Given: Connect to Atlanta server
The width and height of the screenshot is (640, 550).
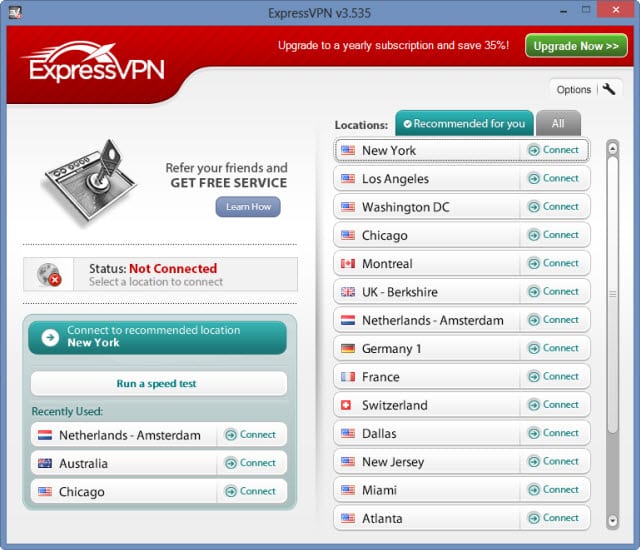Looking at the screenshot, I should click(554, 518).
